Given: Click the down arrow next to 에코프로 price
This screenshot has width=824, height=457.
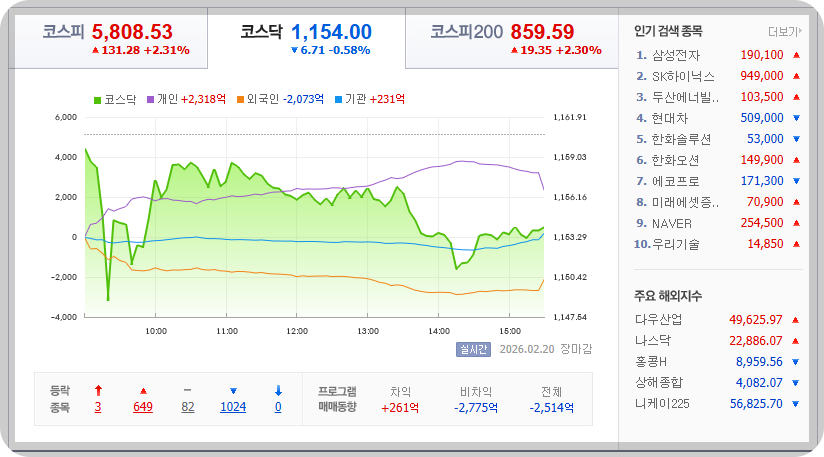Looking at the screenshot, I should point(796,181).
